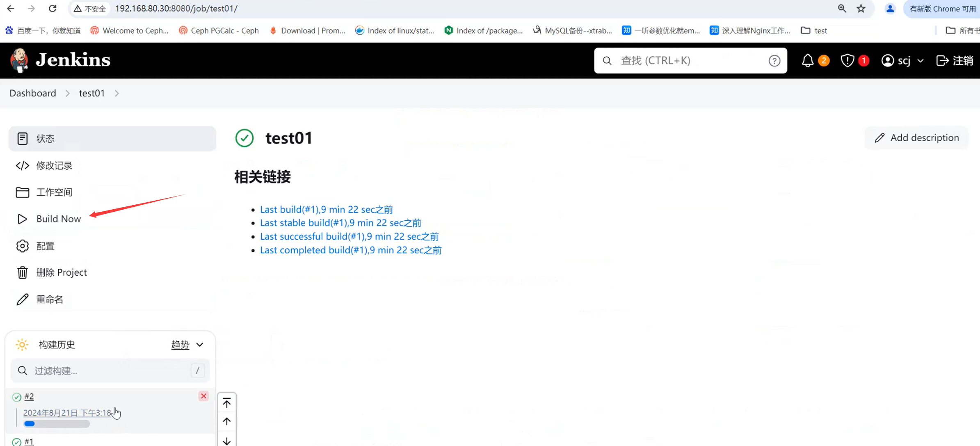Open Last successful build link

349,236
